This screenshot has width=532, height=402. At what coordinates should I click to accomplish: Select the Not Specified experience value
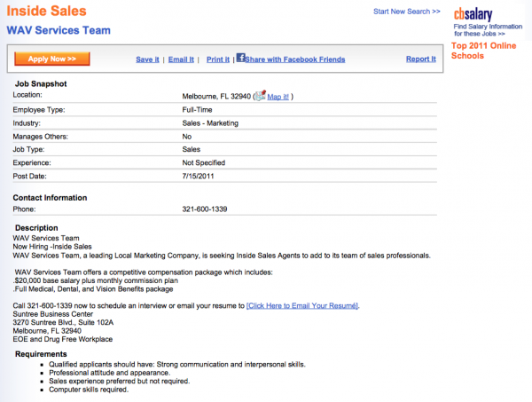point(204,162)
